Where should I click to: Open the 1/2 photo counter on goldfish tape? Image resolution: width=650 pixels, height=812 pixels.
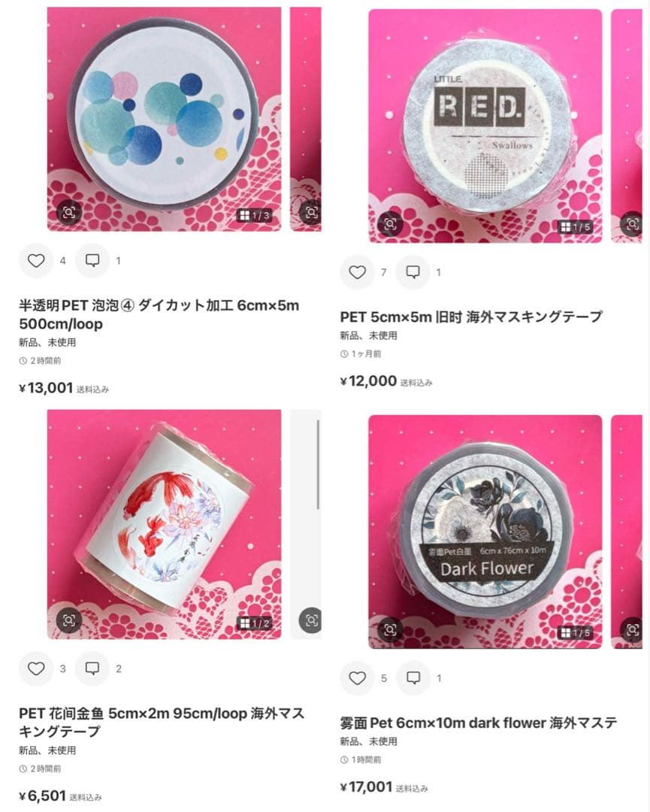(x=254, y=623)
